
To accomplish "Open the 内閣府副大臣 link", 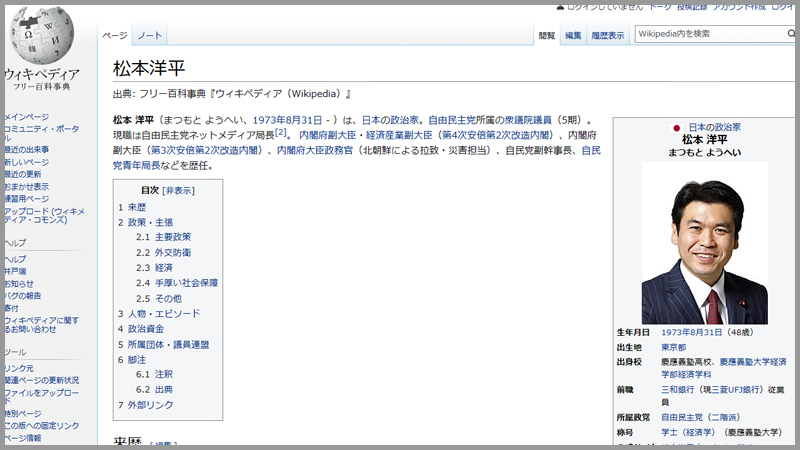I will pyautogui.click(x=328, y=135).
